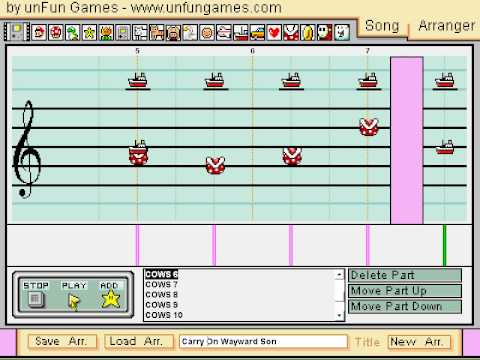Click the green marker in the arranger timeline
Image resolution: width=480 pixels, height=360 pixels.
[x=444, y=245]
